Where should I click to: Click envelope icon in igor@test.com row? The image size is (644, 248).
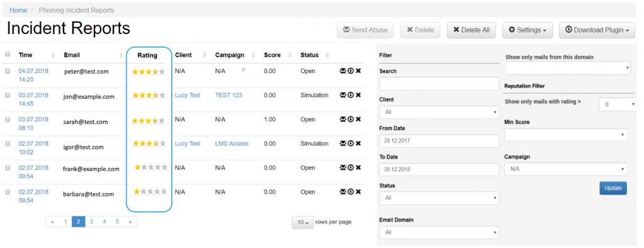pyautogui.click(x=343, y=144)
